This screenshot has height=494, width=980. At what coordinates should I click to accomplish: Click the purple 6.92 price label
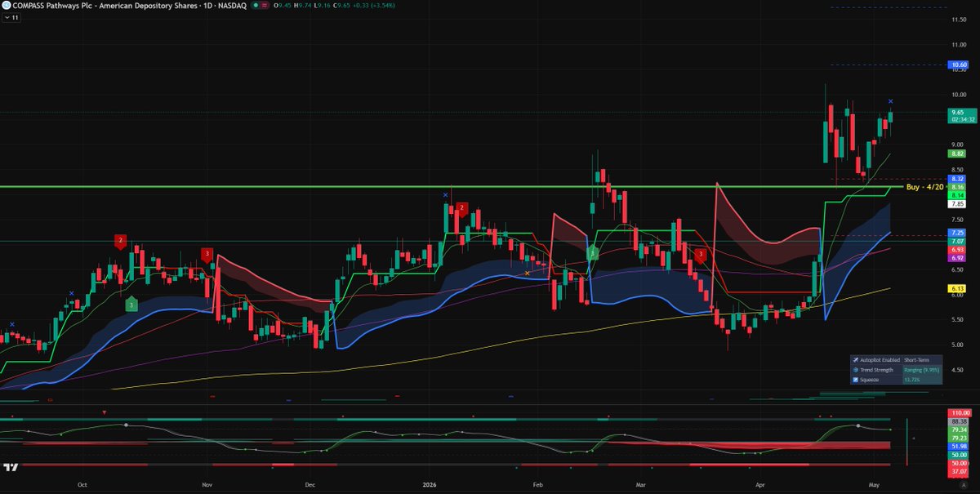[x=958, y=258]
